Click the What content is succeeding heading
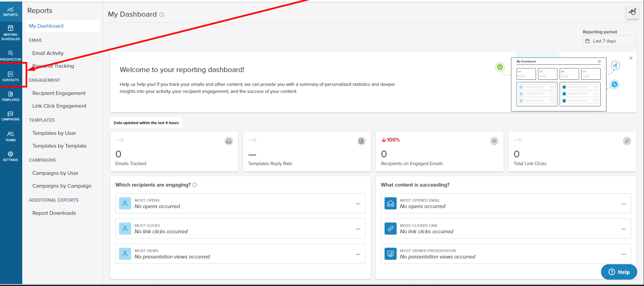 click(415, 185)
